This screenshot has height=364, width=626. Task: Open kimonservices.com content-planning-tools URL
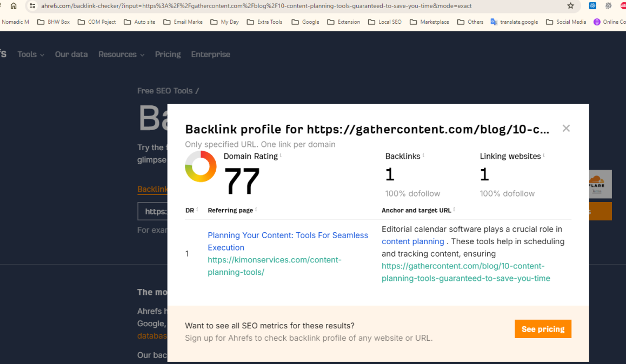pyautogui.click(x=275, y=266)
